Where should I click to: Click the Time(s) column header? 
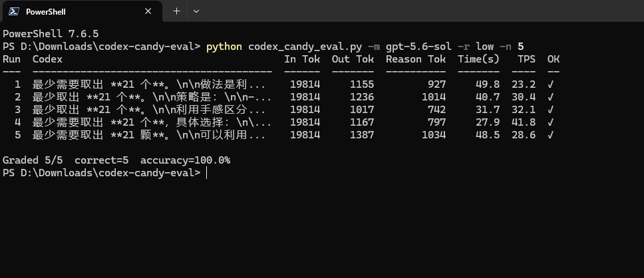point(479,59)
